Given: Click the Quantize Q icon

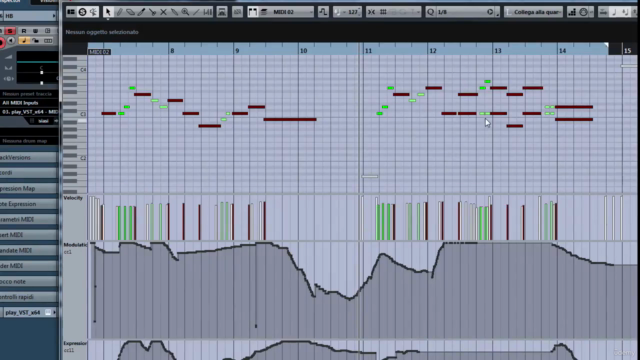Looking at the screenshot, I should coord(430,12).
